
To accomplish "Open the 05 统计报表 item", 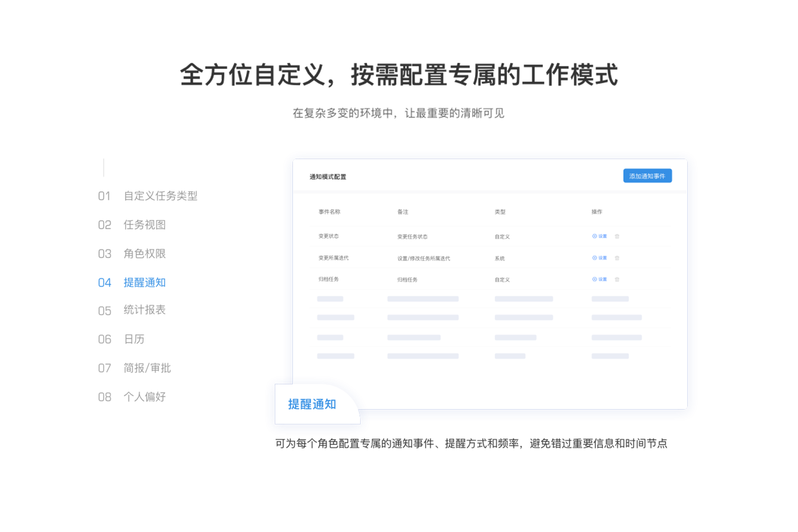I will point(132,310).
